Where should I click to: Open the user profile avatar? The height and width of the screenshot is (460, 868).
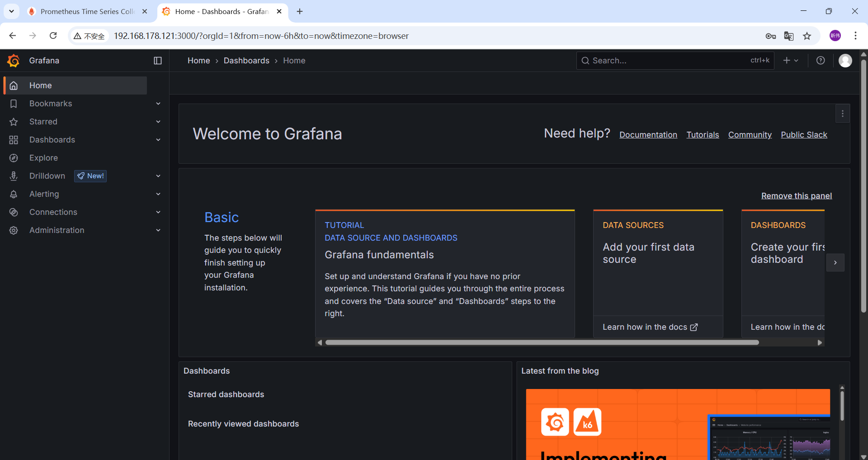click(x=845, y=60)
